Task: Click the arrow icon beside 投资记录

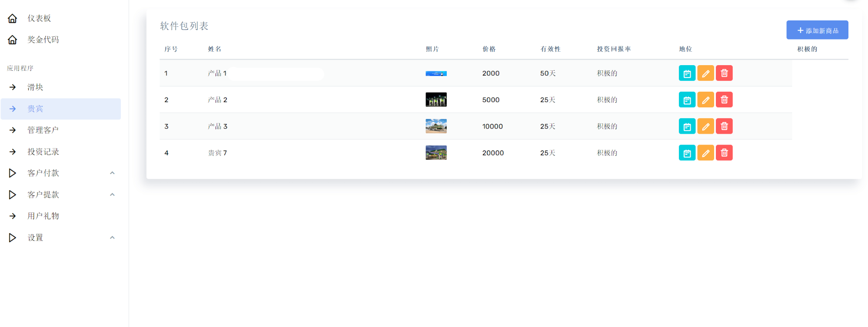Action: point(13,152)
